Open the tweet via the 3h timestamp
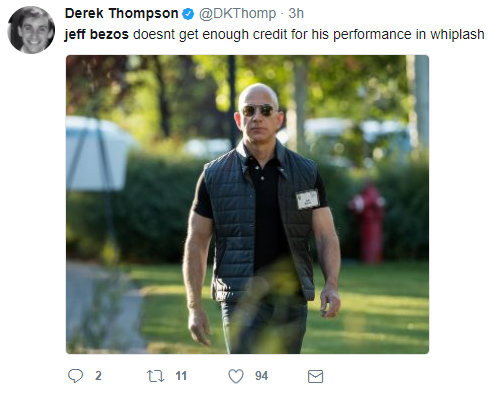This screenshot has height=395, width=502. (x=296, y=14)
